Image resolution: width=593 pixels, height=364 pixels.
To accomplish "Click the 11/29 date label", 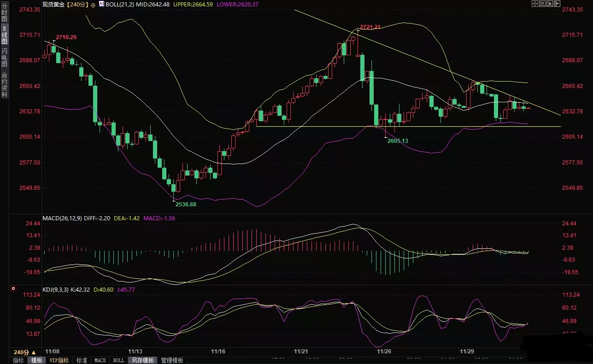I will [x=467, y=351].
